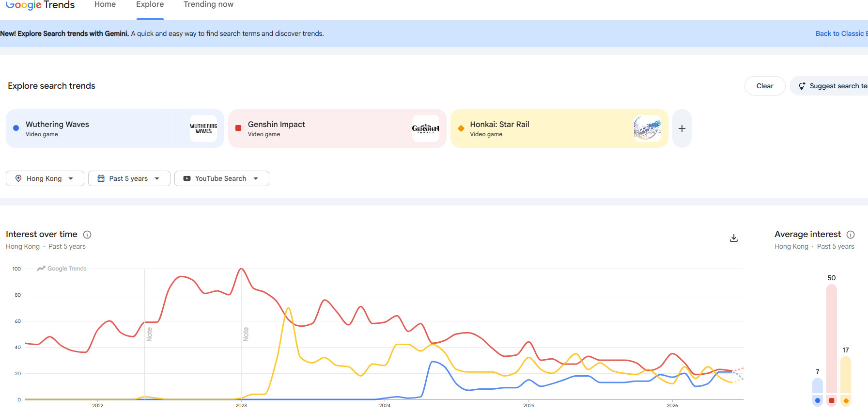Image resolution: width=868 pixels, height=414 pixels.
Task: Switch to the Explore tab
Action: click(x=150, y=4)
